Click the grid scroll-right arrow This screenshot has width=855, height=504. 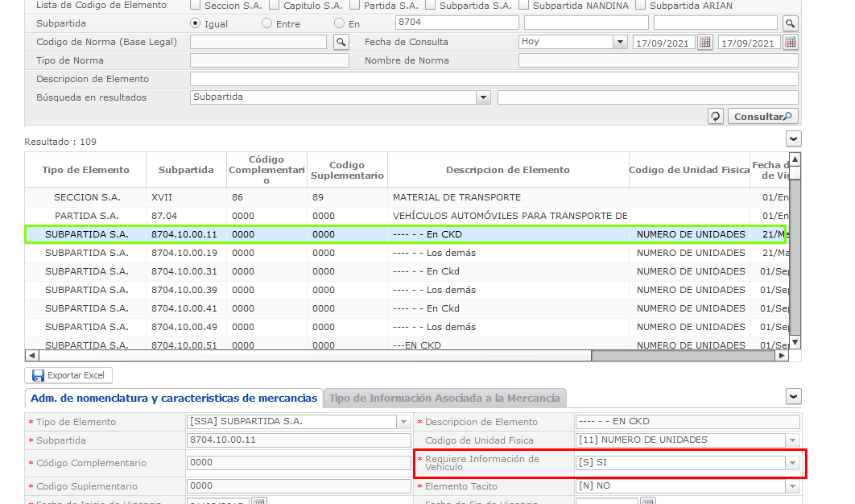782,356
